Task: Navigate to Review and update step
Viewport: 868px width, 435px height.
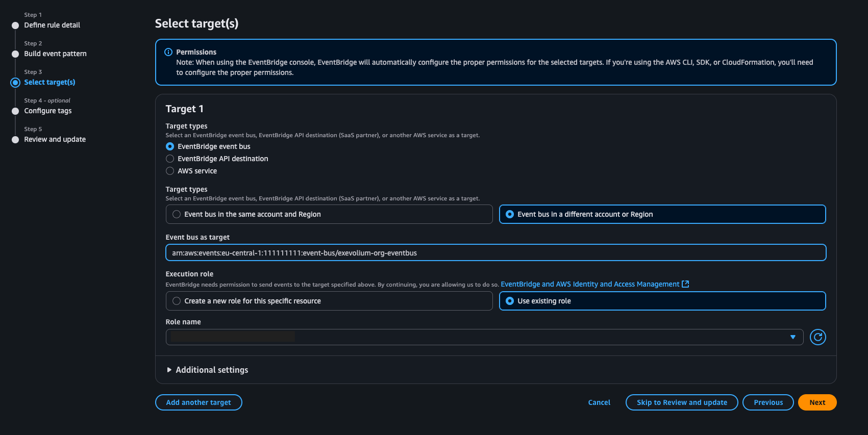Action: tap(55, 139)
